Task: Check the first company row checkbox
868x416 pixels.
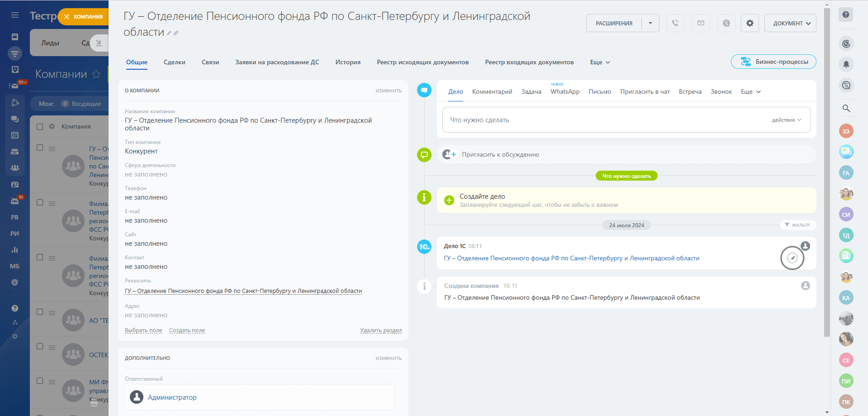Action: [x=40, y=148]
